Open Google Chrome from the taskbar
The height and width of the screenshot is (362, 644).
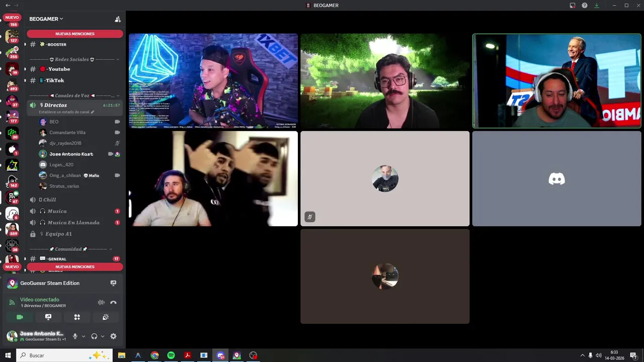(x=155, y=355)
